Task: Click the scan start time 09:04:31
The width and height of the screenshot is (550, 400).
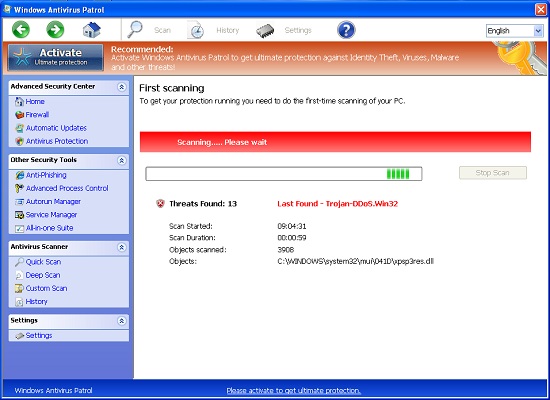Action: point(291,226)
